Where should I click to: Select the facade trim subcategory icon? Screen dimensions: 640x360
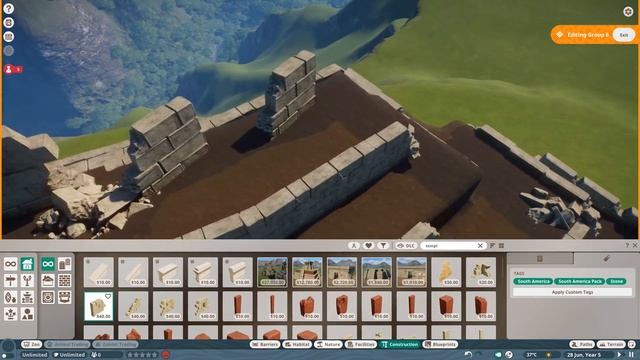pos(64,298)
